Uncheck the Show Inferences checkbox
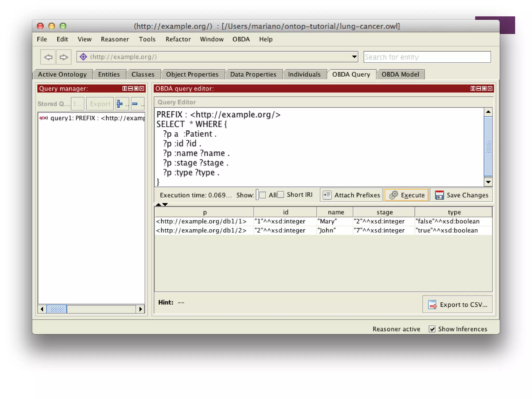Screen dimensions: 532x399 click(x=432, y=329)
